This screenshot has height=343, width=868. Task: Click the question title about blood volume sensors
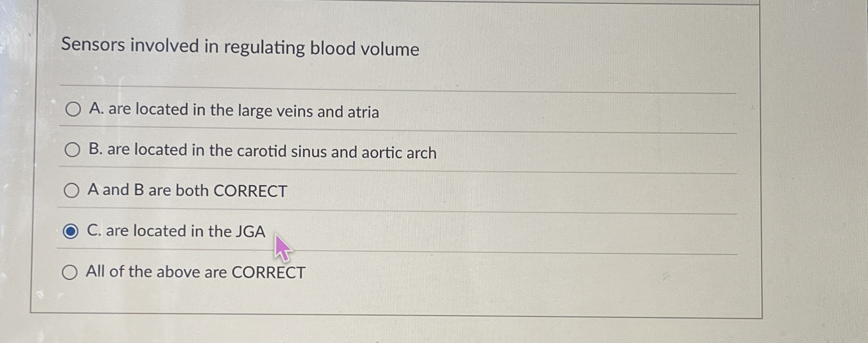[241, 46]
